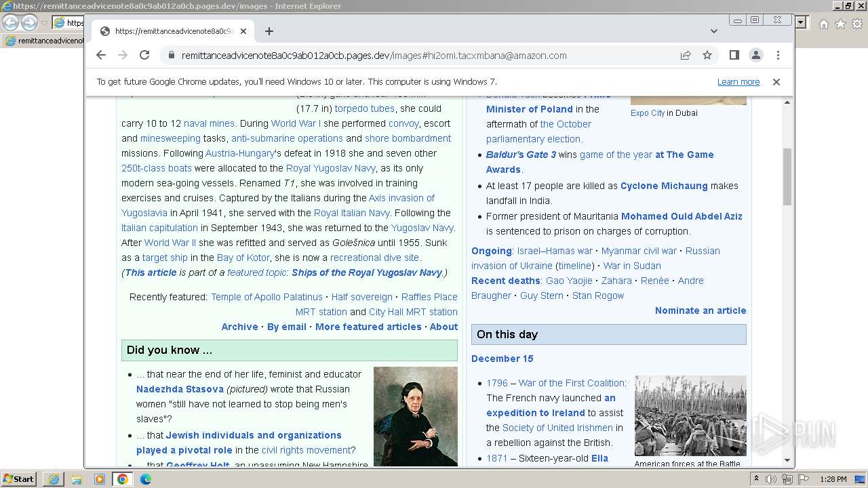Image resolution: width=868 pixels, height=488 pixels.
Task: Click Nominate an article link
Action: tap(701, 310)
